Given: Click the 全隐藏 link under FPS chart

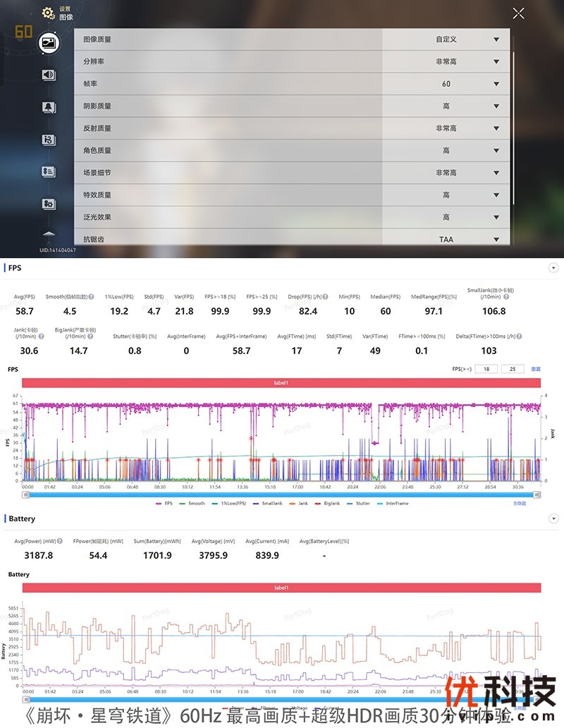Looking at the screenshot, I should pos(518,504).
